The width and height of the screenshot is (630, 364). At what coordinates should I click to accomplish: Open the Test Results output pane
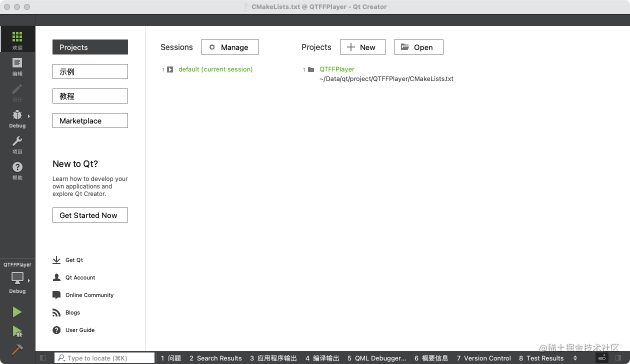pyautogui.click(x=541, y=358)
